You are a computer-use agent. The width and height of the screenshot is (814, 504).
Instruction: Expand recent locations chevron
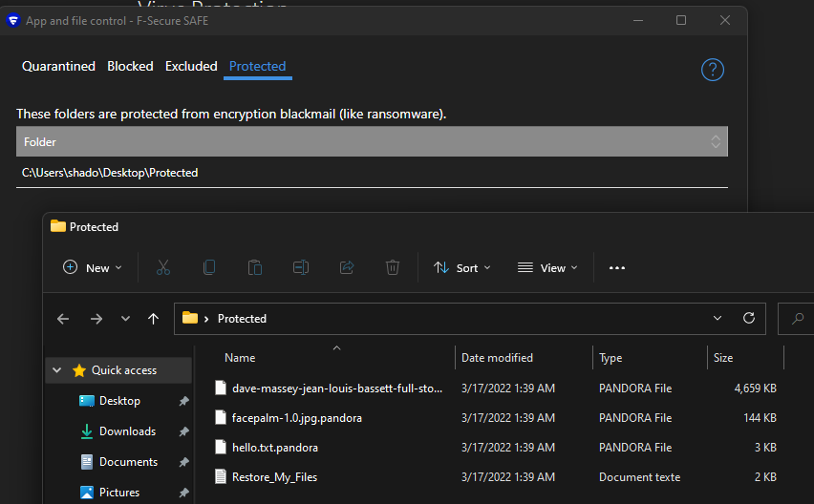point(125,319)
